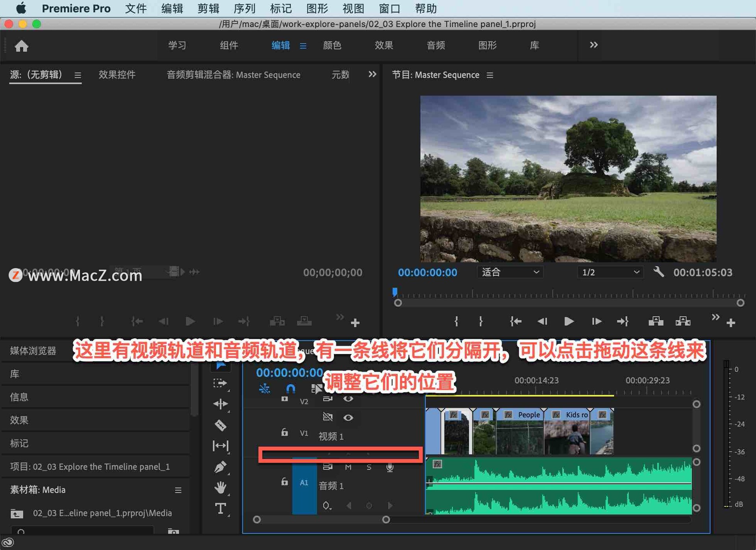Open Program Monitor wrench settings

click(x=659, y=272)
